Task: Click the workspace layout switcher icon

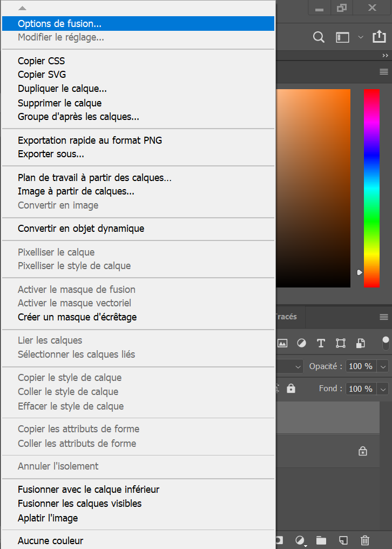Action: 342,37
